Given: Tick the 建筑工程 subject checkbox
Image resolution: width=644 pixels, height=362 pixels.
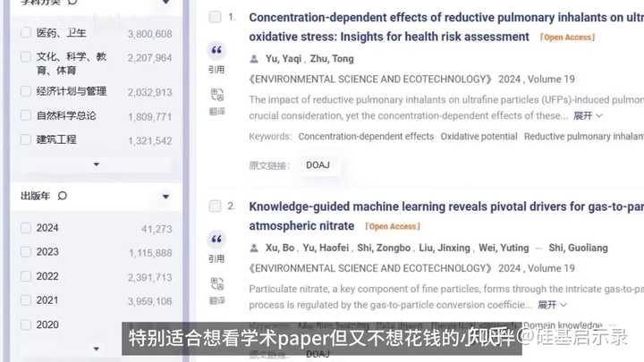Looking at the screenshot, I should [25, 139].
